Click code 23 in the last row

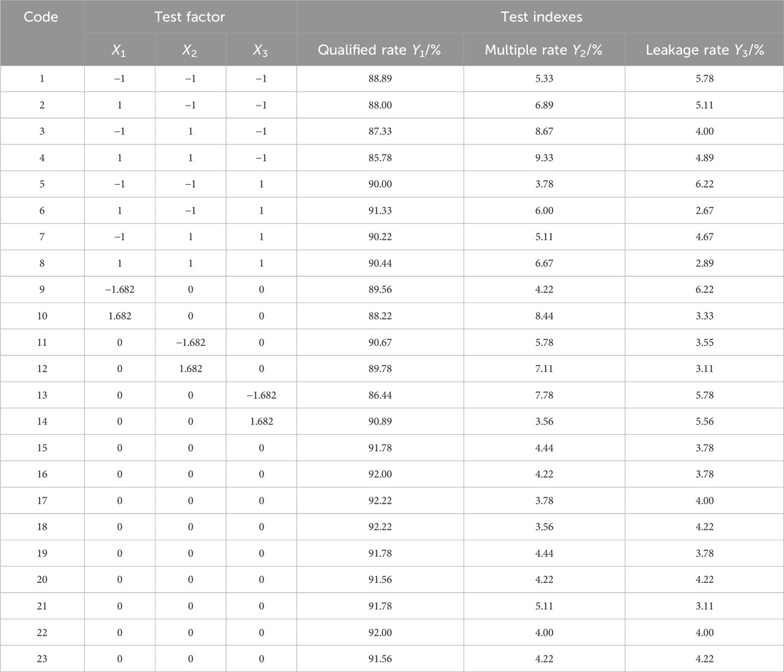click(x=42, y=659)
